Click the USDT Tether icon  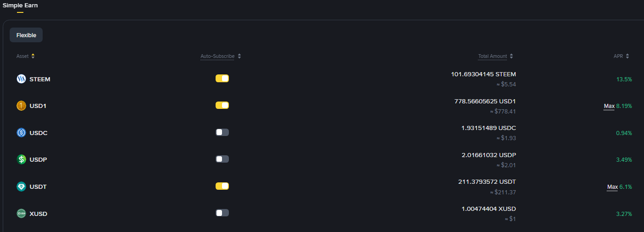click(x=21, y=187)
